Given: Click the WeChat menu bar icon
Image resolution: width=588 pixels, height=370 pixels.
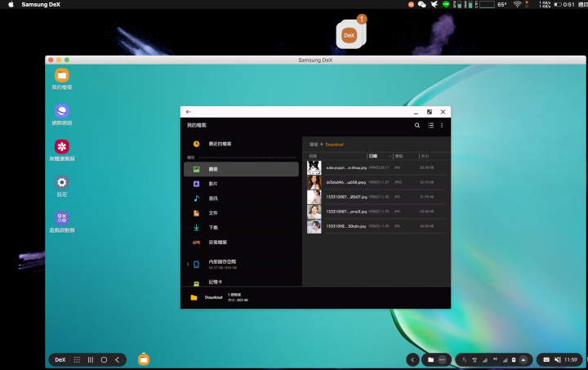Looking at the screenshot, I should coord(422,5).
